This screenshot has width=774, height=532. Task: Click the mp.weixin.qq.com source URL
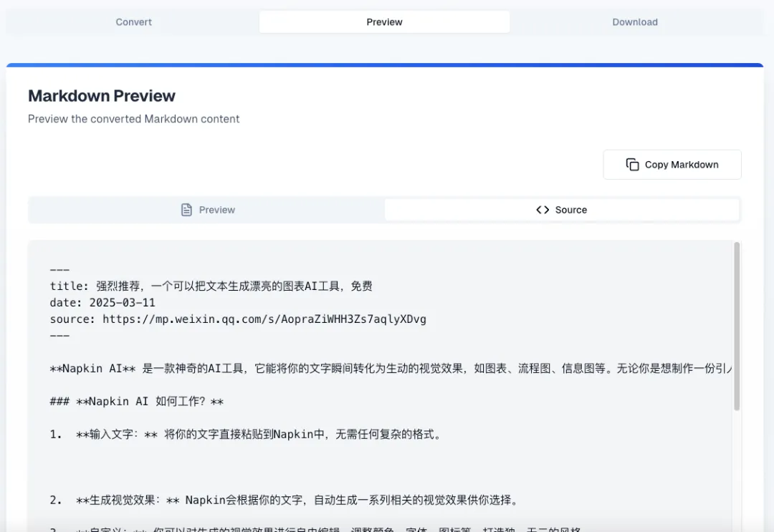click(x=264, y=319)
